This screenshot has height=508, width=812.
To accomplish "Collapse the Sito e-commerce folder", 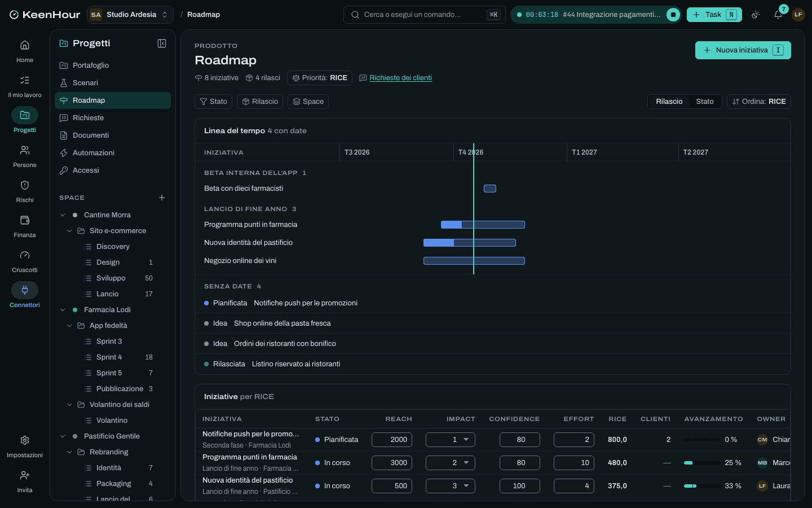I will point(69,231).
